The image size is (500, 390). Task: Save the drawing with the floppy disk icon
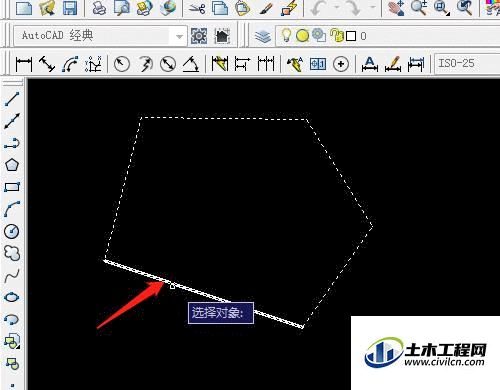point(69,7)
